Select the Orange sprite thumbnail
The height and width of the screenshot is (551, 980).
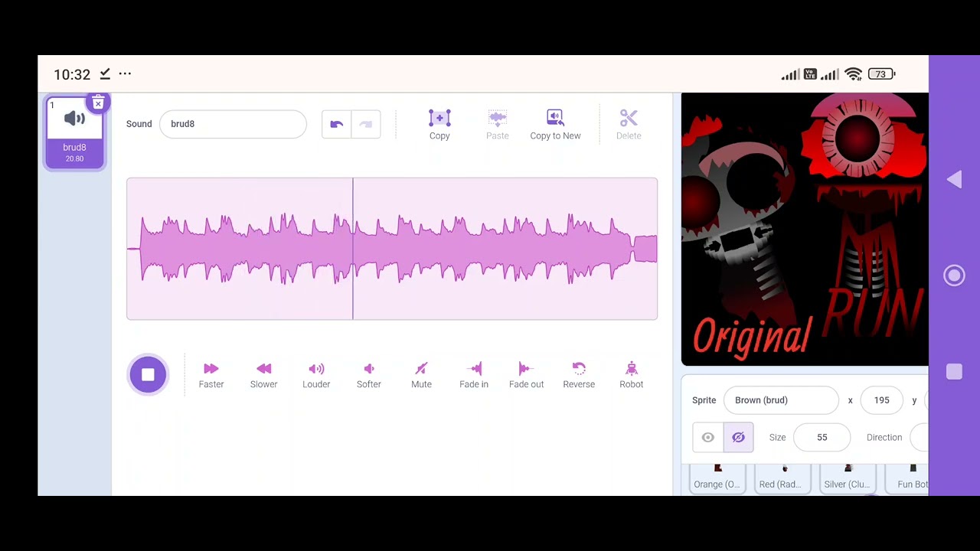click(717, 478)
